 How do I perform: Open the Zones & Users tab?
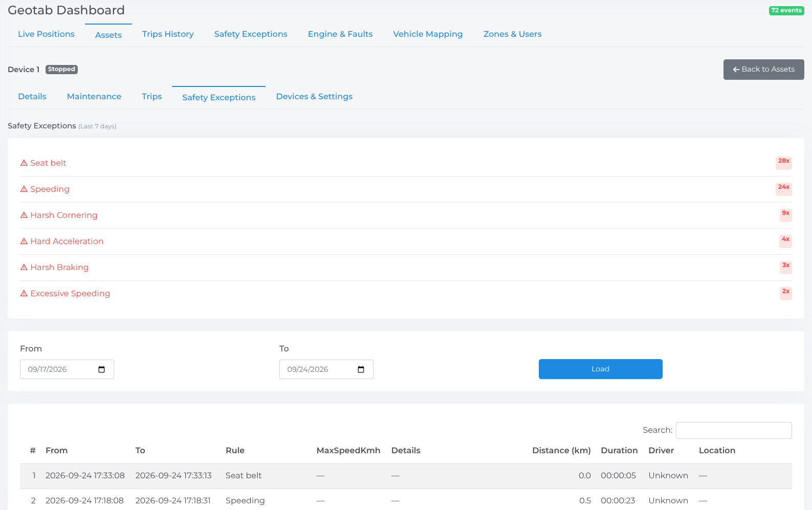512,34
